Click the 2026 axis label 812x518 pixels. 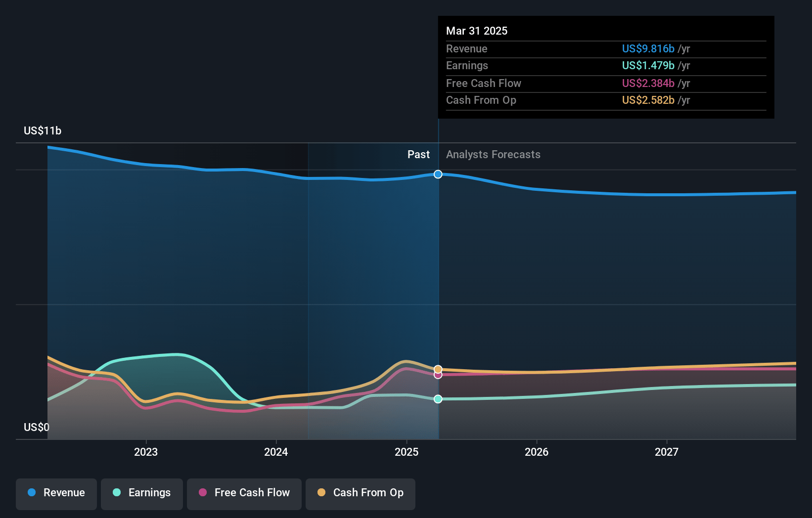tap(537, 452)
